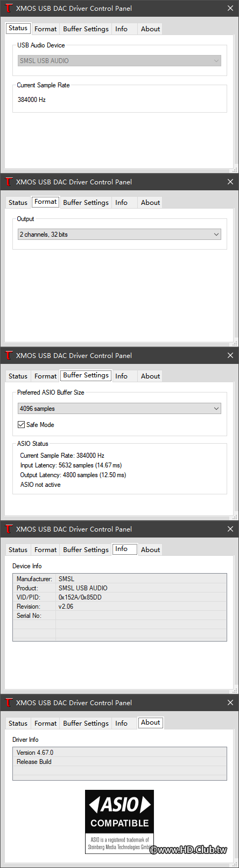Image resolution: width=239 pixels, height=868 pixels.
Task: Click the ASIO Compatible logo image
Action: tap(120, 821)
